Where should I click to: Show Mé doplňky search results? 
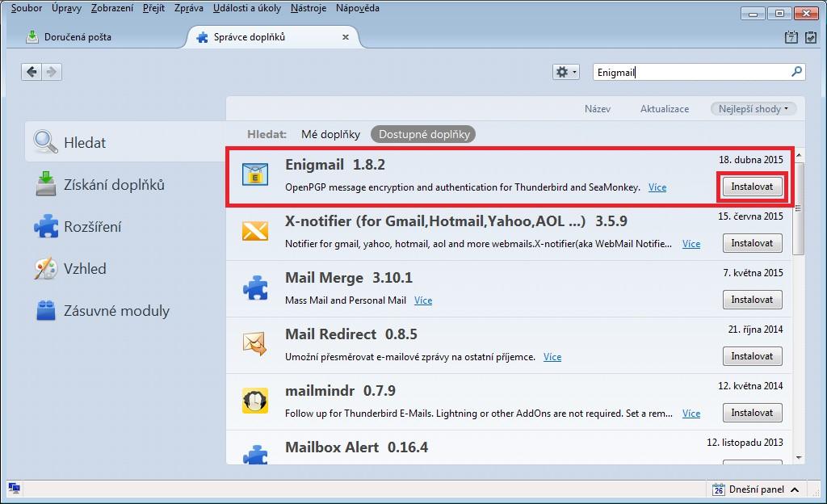click(330, 134)
